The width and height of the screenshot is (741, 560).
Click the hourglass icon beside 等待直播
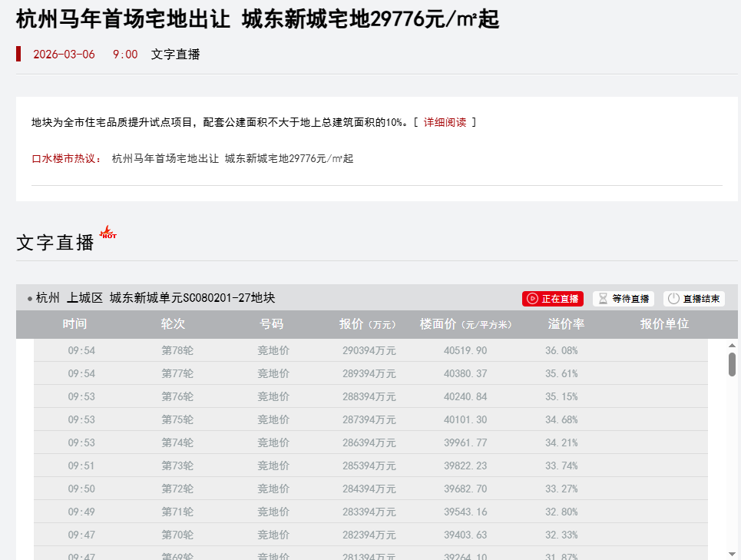coord(603,299)
